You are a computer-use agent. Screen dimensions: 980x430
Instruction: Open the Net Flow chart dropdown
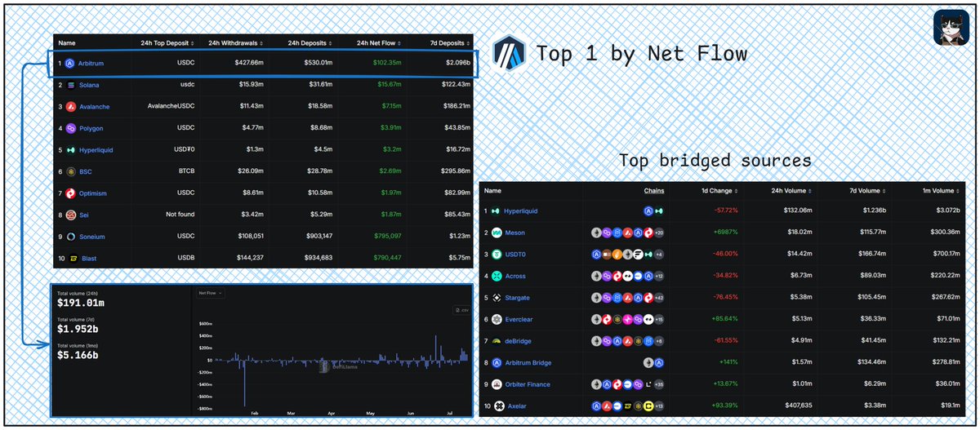(x=211, y=292)
